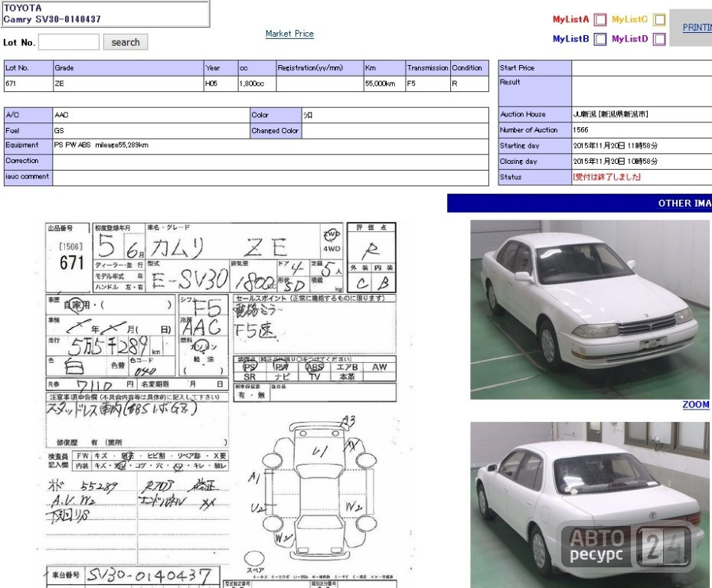The image size is (712, 588).
Task: Check the MyListB checkbox
Action: click(x=600, y=39)
